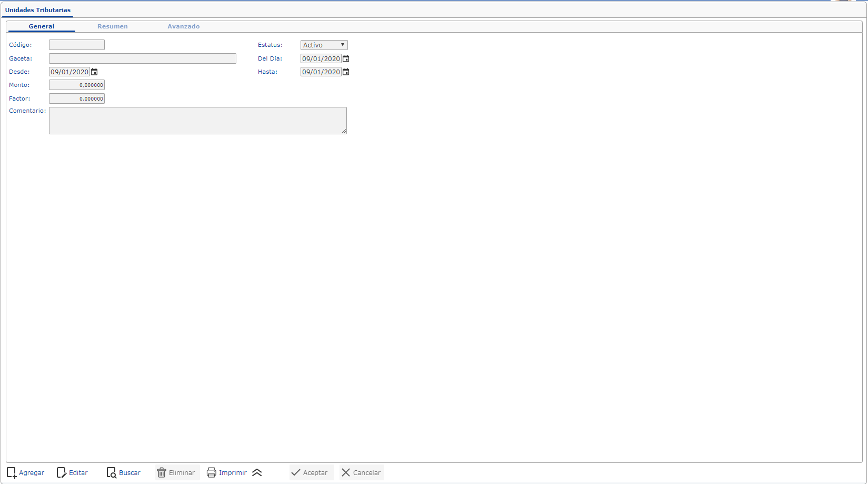Focus the Gaceta input field
The height and width of the screenshot is (484, 868).
click(x=143, y=58)
